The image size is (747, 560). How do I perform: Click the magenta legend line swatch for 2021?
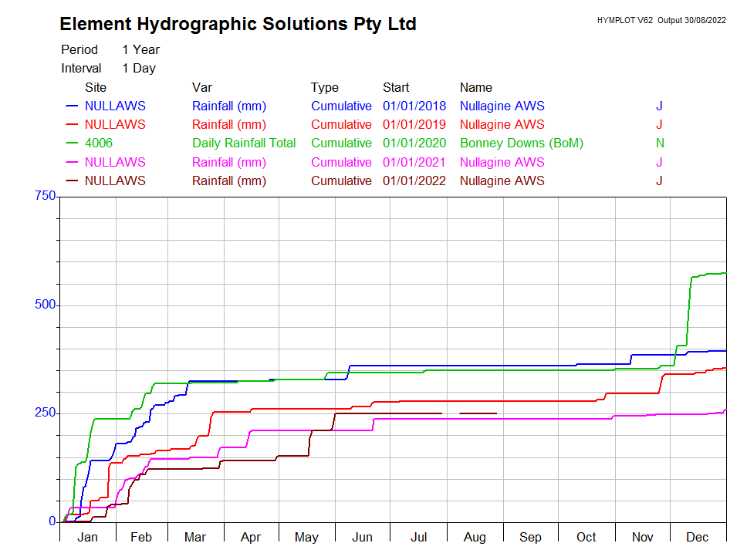[x=73, y=163]
